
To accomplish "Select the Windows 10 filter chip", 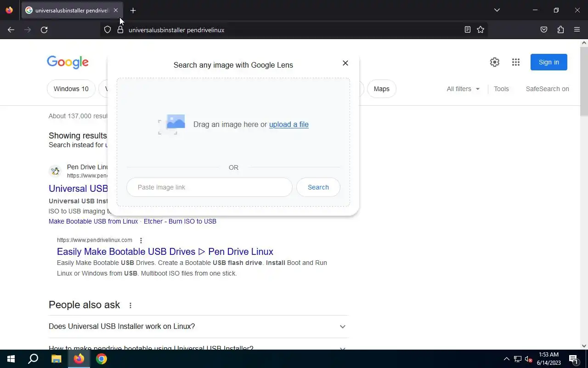I will pyautogui.click(x=71, y=89).
